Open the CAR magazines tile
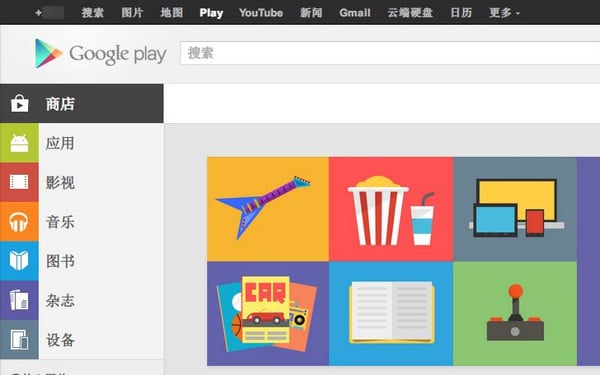 click(x=268, y=313)
